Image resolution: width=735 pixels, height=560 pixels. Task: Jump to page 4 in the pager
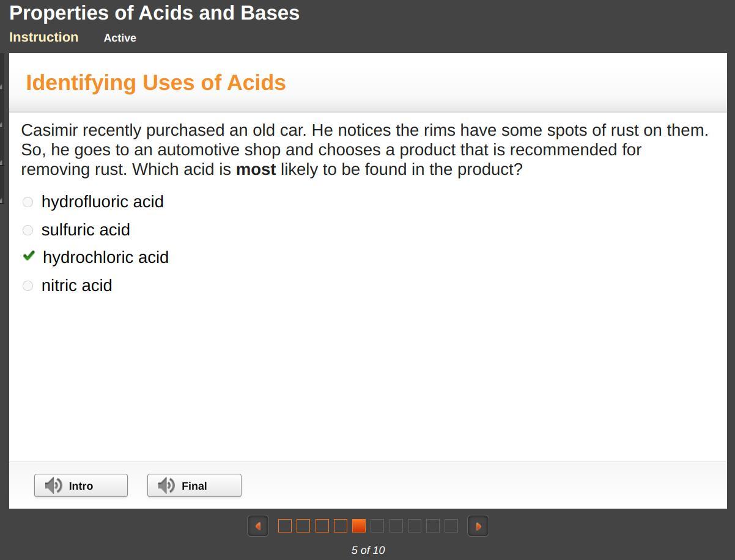click(x=341, y=526)
